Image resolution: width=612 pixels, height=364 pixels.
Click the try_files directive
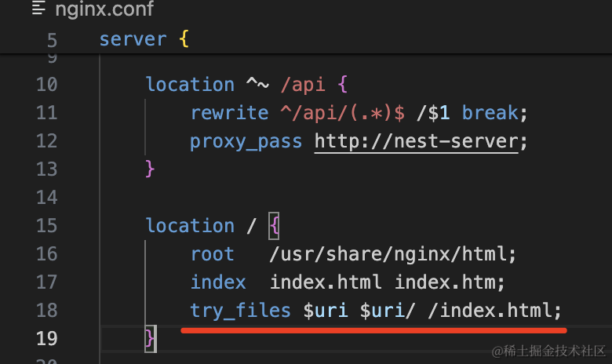[240, 311]
